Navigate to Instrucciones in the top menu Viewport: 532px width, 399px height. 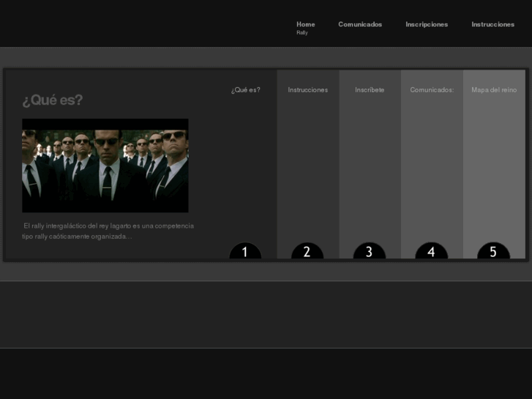tap(492, 24)
